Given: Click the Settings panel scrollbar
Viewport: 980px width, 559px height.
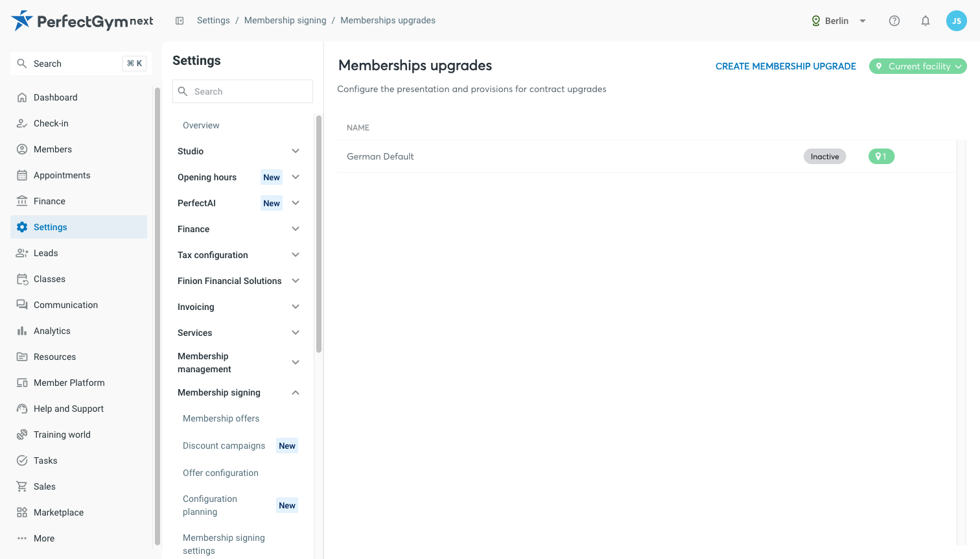Looking at the screenshot, I should click(319, 234).
